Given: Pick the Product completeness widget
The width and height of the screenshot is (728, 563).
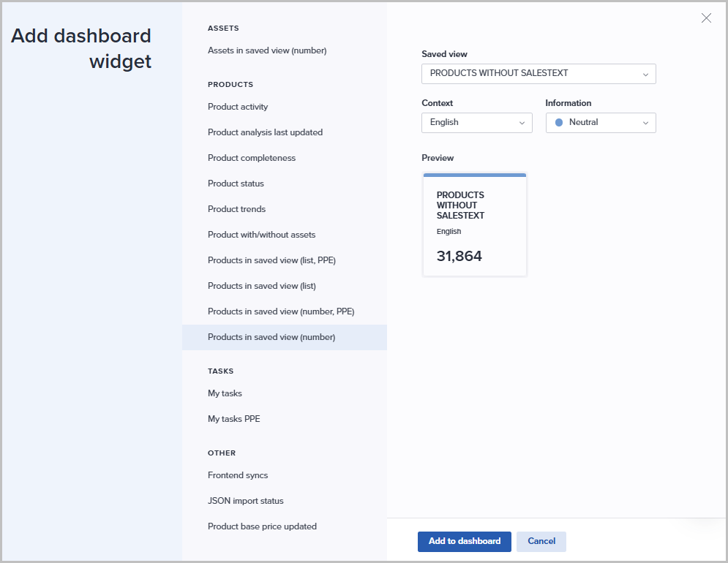Looking at the screenshot, I should (252, 158).
